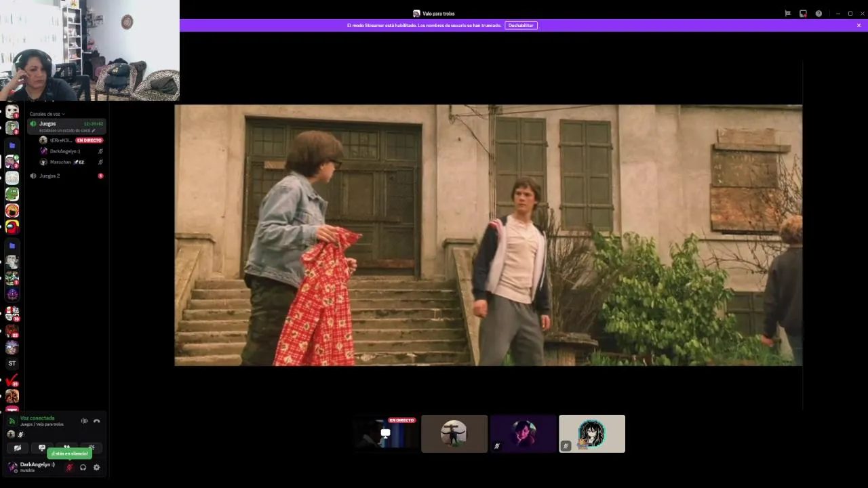Toggle camera in the voice panel
Screen dimensions: 868x488
[18, 448]
